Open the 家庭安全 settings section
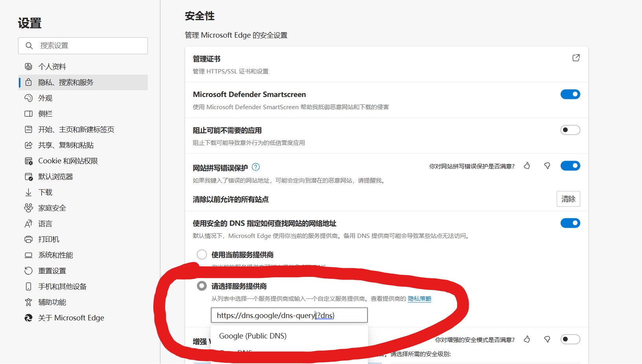Viewport: 642px width, 364px height. click(x=83, y=208)
